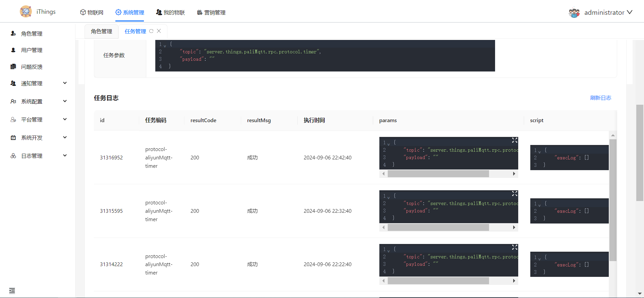
Task: Click the administrator avatar icon
Action: [574, 13]
